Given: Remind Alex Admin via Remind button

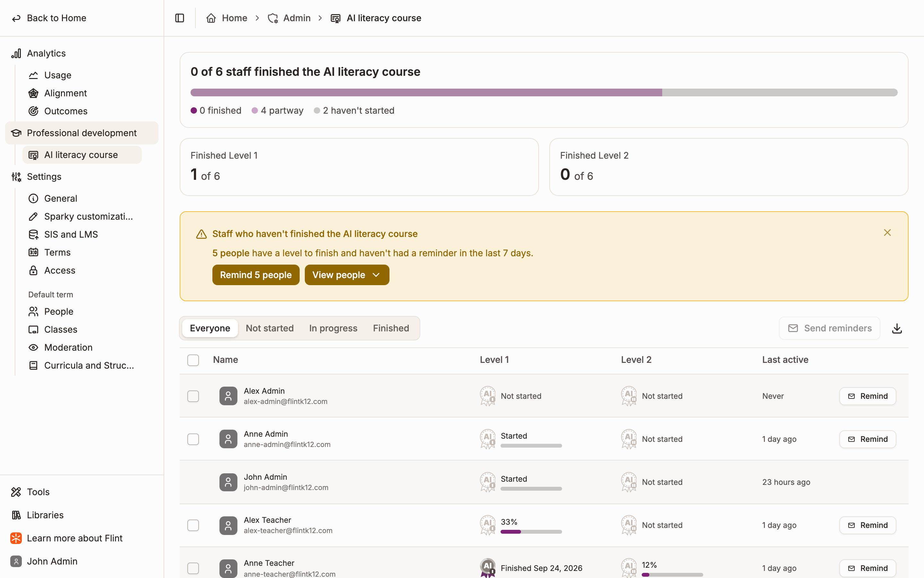Looking at the screenshot, I should 868,396.
